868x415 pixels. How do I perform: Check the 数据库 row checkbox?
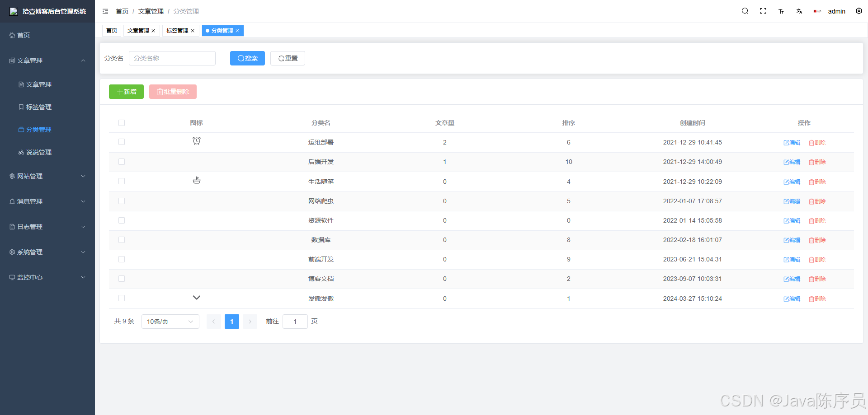(x=122, y=240)
